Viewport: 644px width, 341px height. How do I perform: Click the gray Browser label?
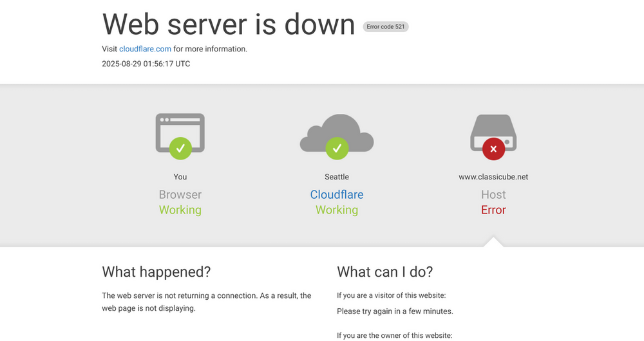[180, 194]
